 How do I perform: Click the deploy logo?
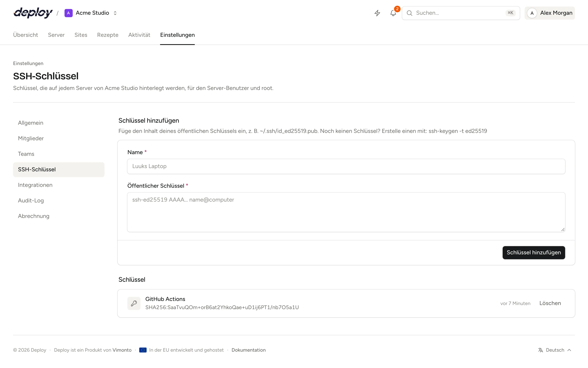pos(33,13)
